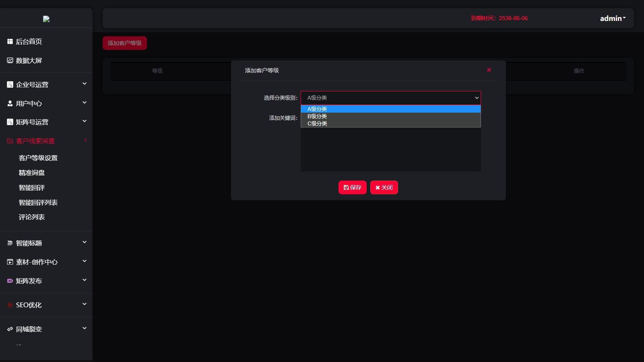Screen dimensions: 644x362
Task: Expand the 素材-创作中心 menu chevron
Action: click(85, 261)
